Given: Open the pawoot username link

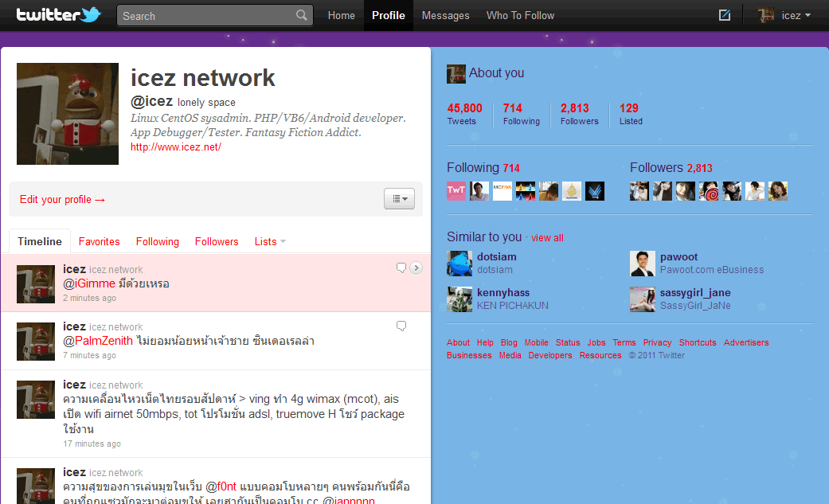Looking at the screenshot, I should pyautogui.click(x=678, y=257).
